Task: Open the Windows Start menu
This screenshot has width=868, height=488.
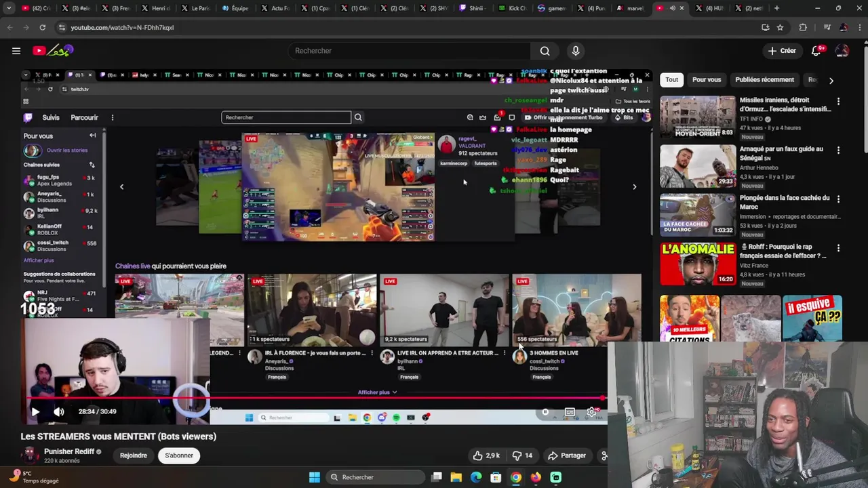Action: click(315, 477)
